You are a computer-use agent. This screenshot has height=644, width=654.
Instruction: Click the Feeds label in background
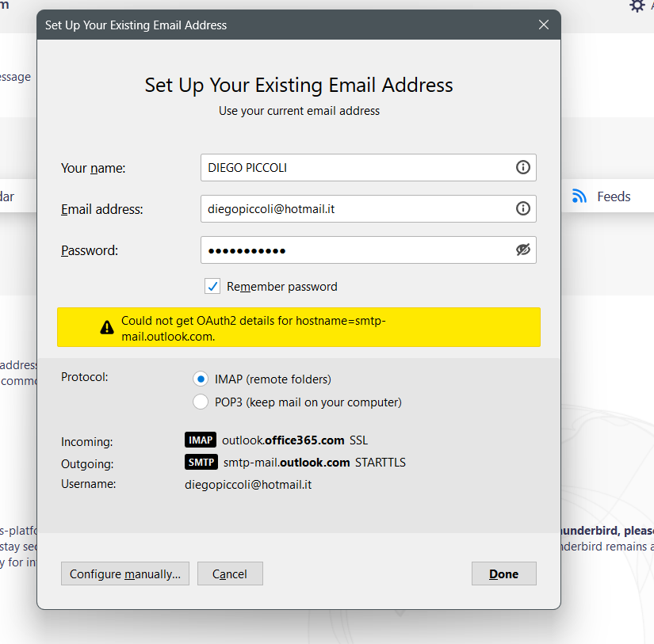[614, 196]
